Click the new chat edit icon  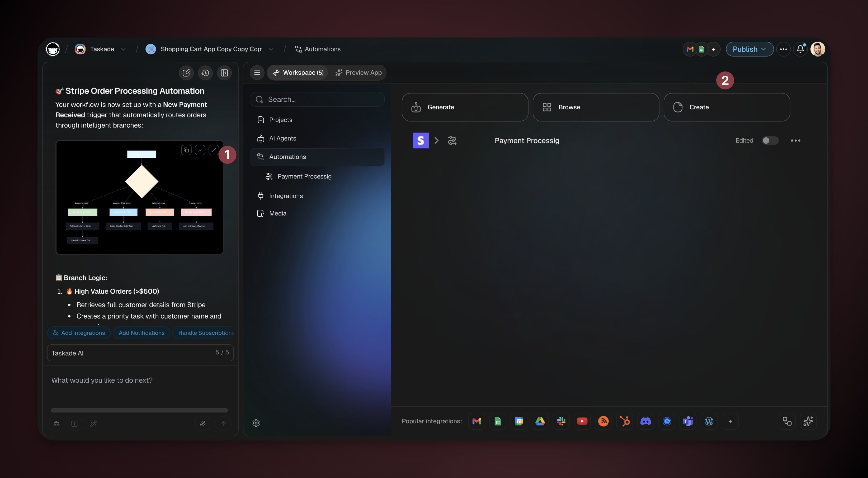[186, 73]
